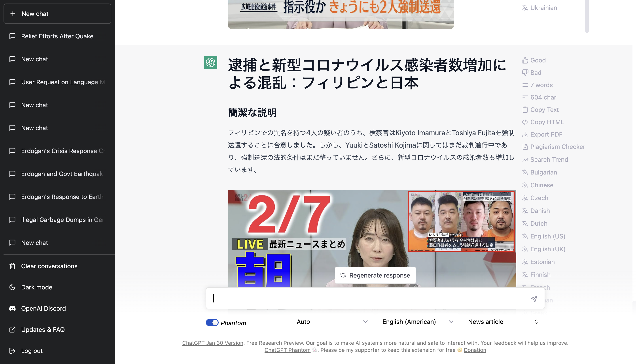Screen dimensions: 636x364
Task: Click the news screenshot image in the response
Action: point(372,238)
